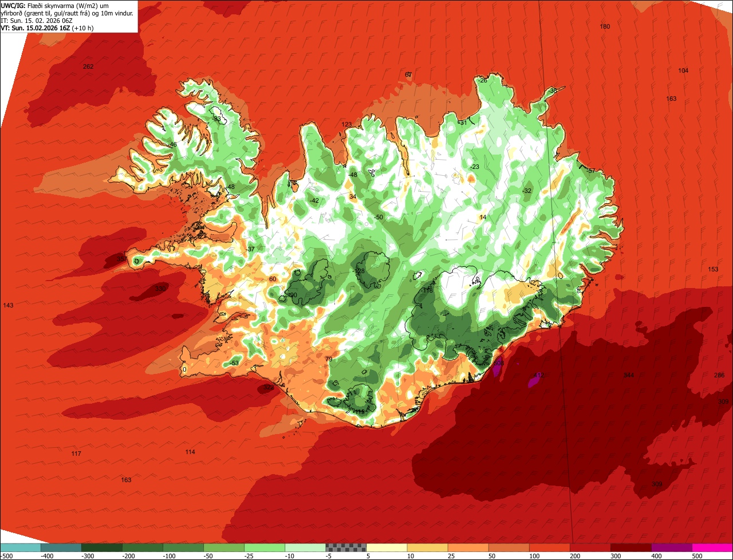Click the ocean value 286

[719, 375]
